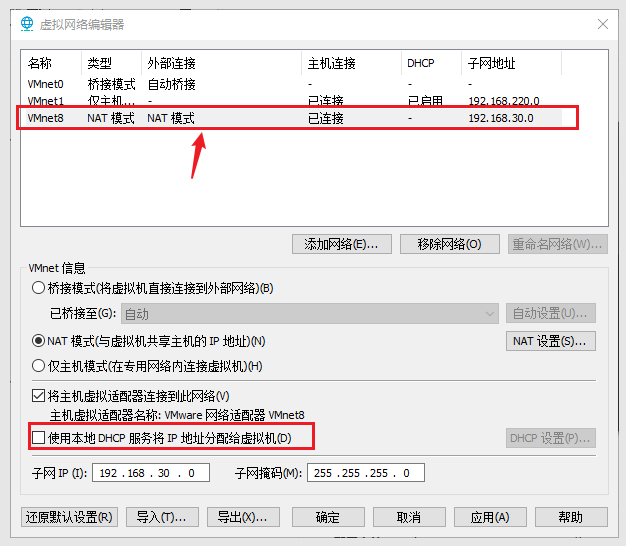The width and height of the screenshot is (626, 546).
Task: Click the 添加网络(E)... button
Action: click(x=342, y=244)
